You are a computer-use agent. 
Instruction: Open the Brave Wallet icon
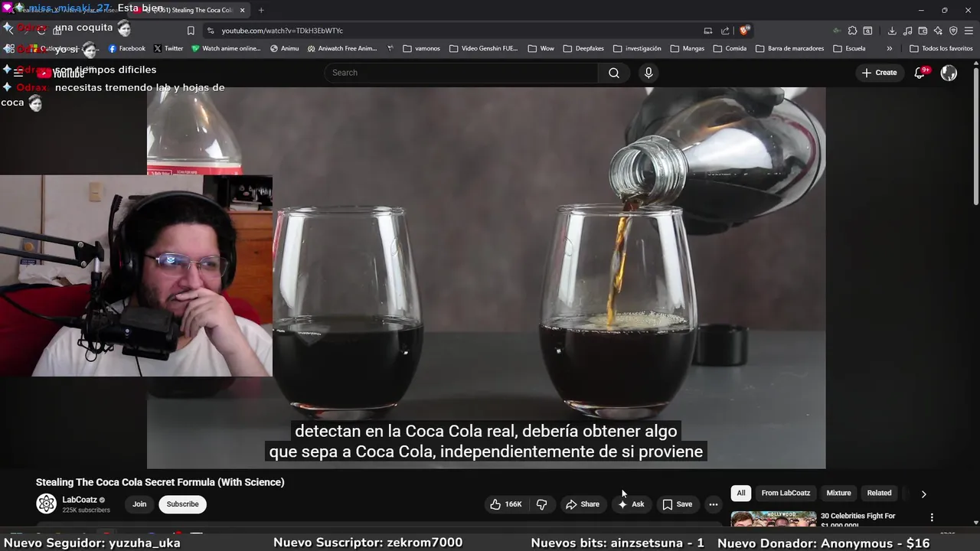click(x=923, y=31)
